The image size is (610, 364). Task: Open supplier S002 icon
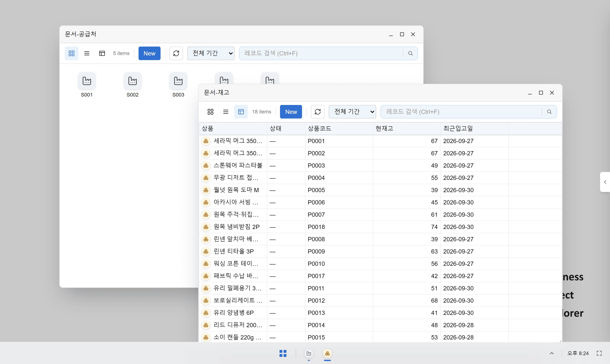click(x=133, y=85)
